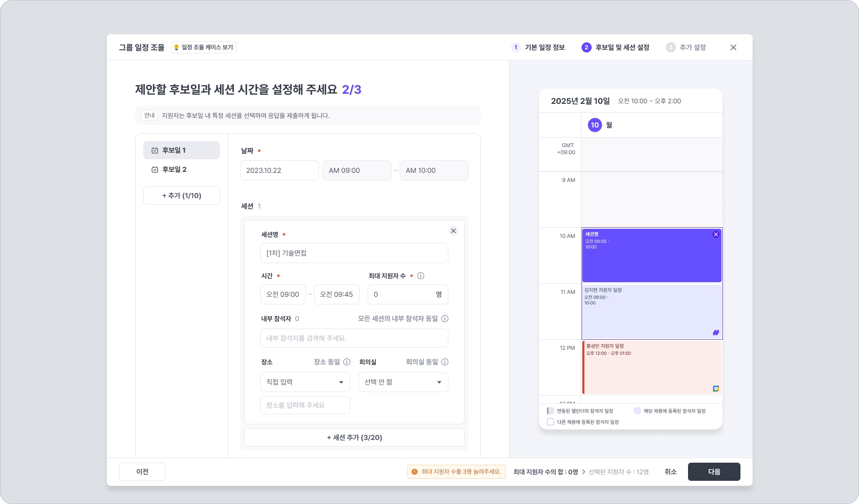This screenshot has height=504, width=859.
Task: Click the 최대 지원자 수 number field
Action: (x=408, y=294)
